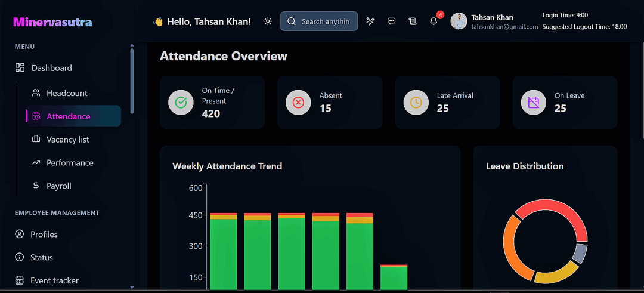
Task: Open Profiles under Employee Management
Action: point(44,235)
